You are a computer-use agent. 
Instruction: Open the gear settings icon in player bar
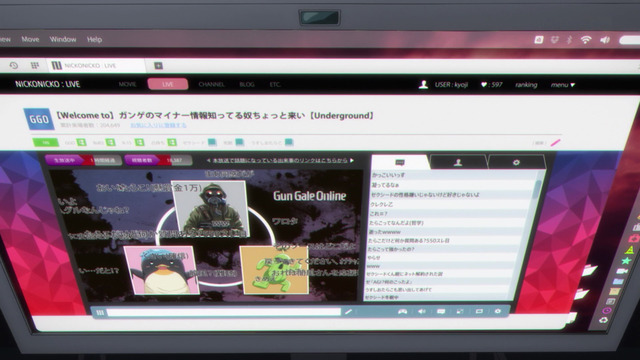(x=498, y=311)
